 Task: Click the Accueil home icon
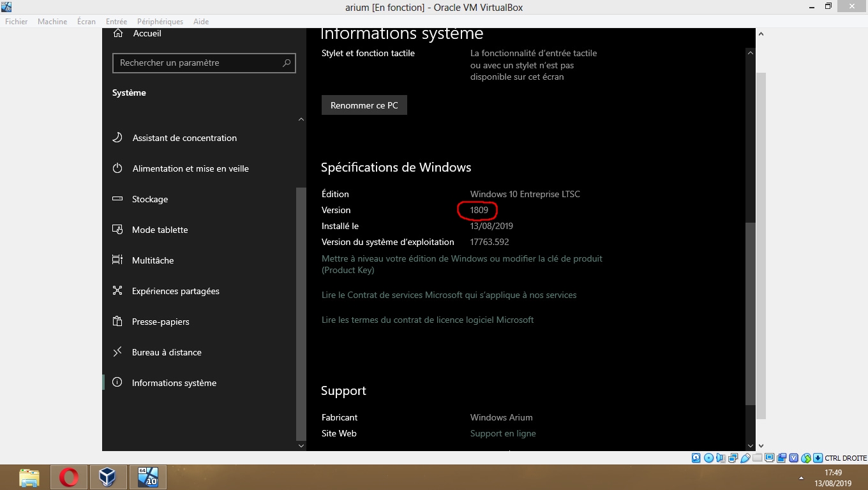click(118, 33)
